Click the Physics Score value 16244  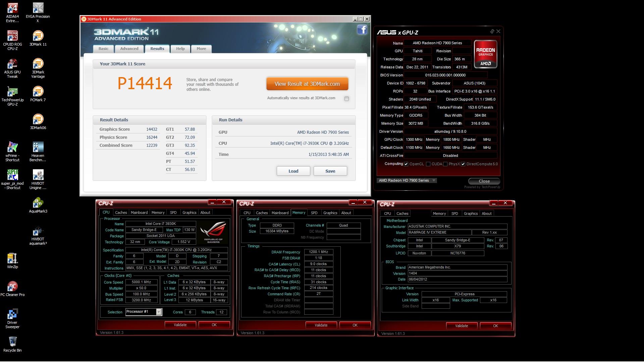152,137
